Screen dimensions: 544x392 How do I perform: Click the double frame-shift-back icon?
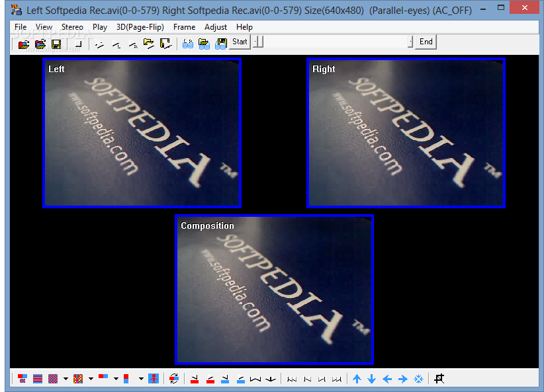pos(292,379)
